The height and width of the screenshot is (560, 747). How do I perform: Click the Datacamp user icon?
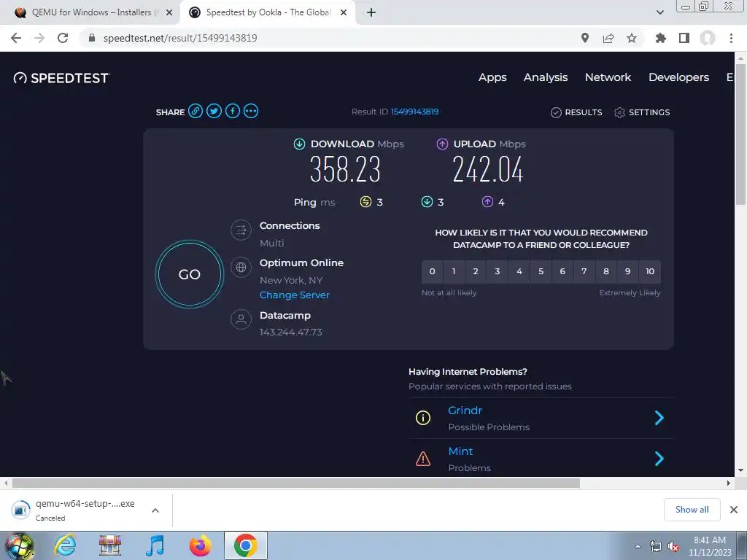[241, 319]
